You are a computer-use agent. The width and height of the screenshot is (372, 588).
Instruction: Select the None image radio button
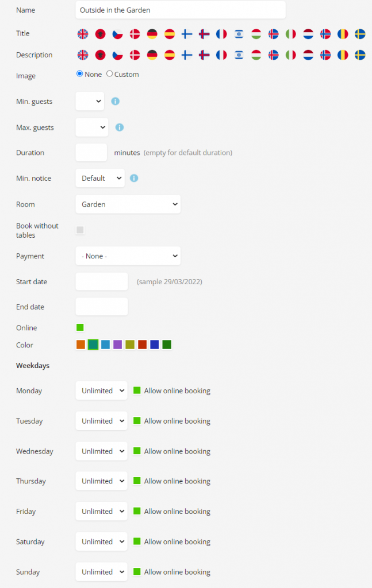[79, 74]
